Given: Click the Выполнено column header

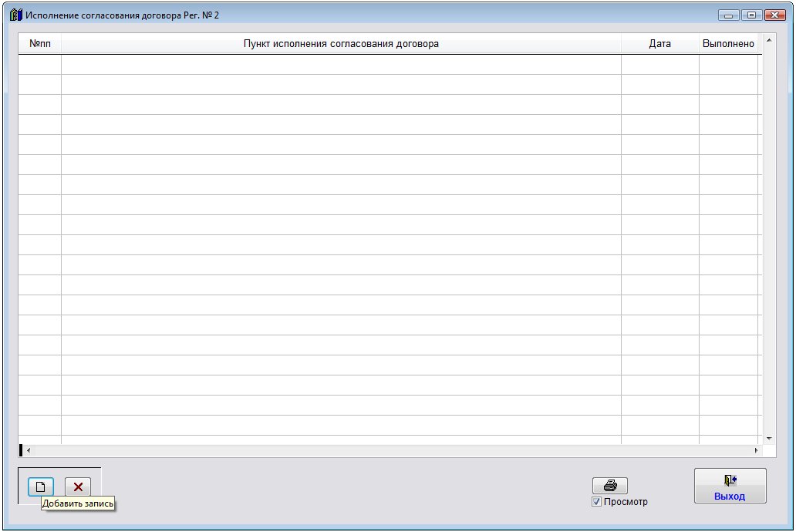Looking at the screenshot, I should point(728,44).
